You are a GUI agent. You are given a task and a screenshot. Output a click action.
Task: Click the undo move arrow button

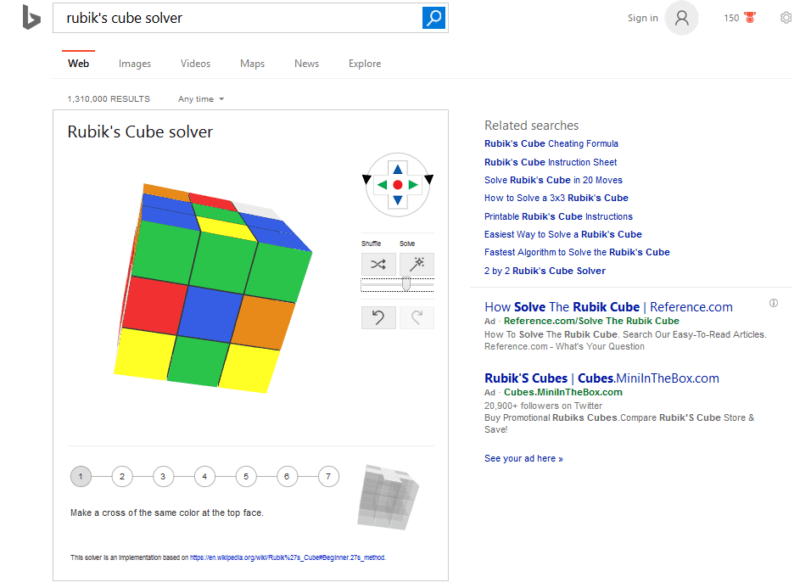(378, 317)
